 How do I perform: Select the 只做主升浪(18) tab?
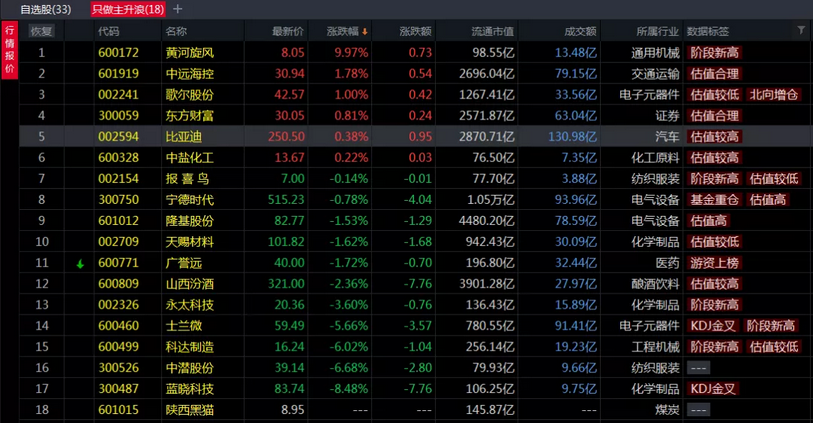pyautogui.click(x=127, y=9)
